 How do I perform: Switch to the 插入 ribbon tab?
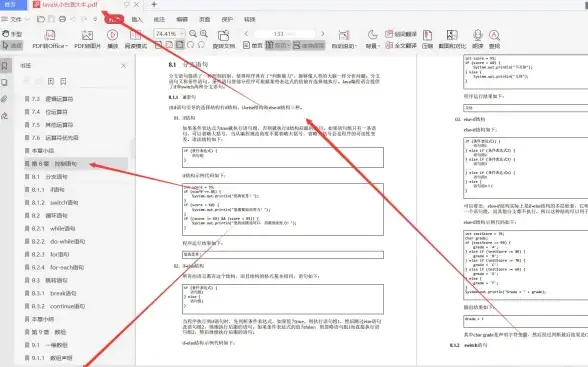pos(137,19)
